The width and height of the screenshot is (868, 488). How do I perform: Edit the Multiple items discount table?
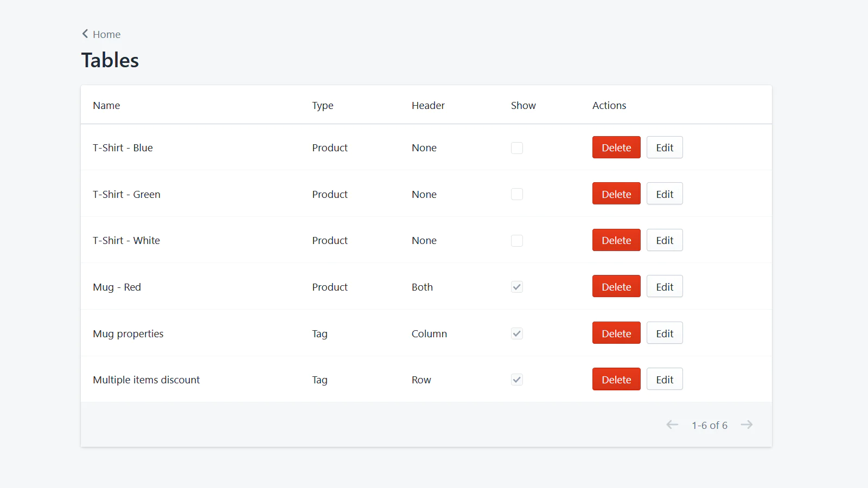click(x=665, y=379)
